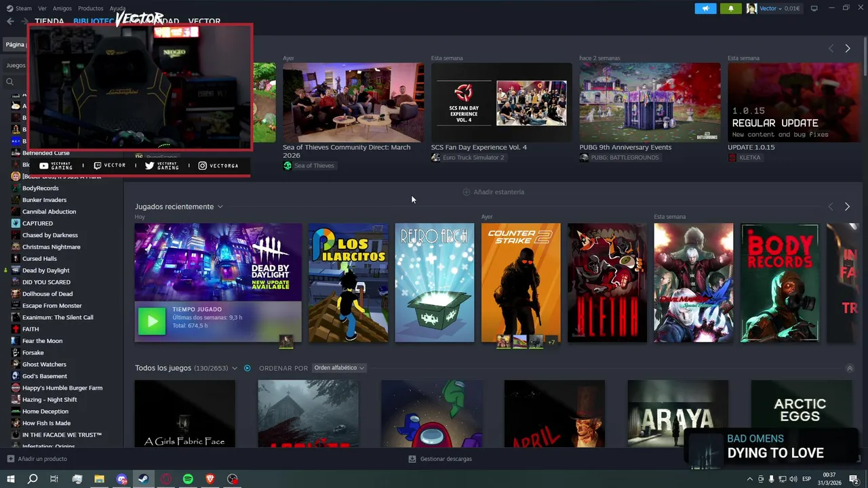Go to the VECTOR profile tab
868x488 pixels.
[204, 21]
